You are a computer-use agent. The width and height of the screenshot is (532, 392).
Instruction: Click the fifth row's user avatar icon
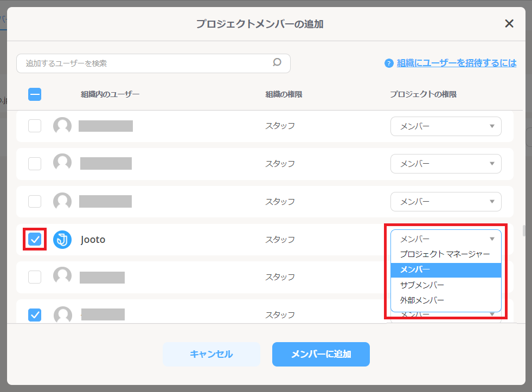(62, 277)
